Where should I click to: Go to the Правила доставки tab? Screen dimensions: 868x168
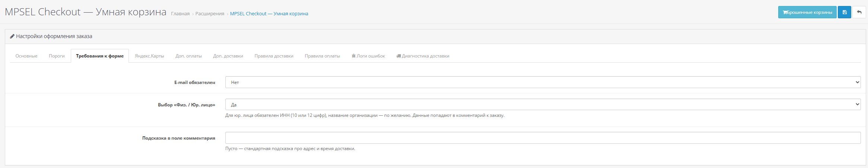tap(274, 56)
